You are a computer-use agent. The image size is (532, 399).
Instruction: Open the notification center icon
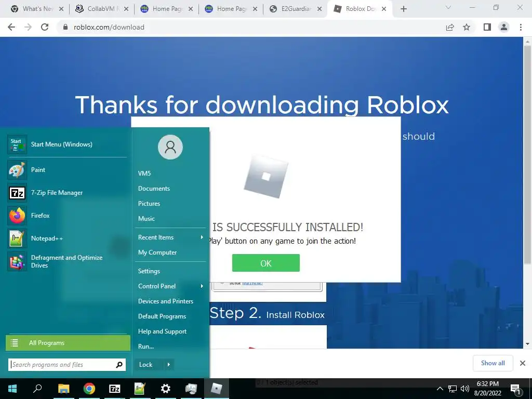point(515,389)
